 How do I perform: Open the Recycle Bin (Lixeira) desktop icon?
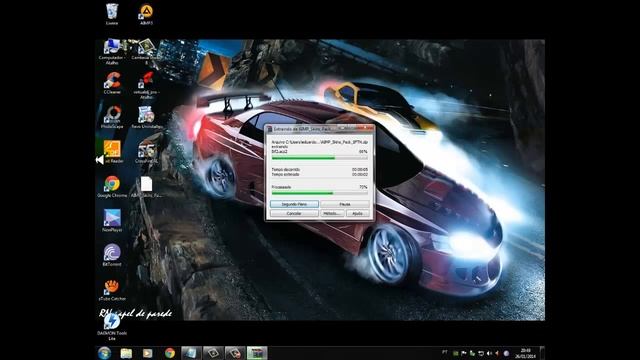[112, 14]
